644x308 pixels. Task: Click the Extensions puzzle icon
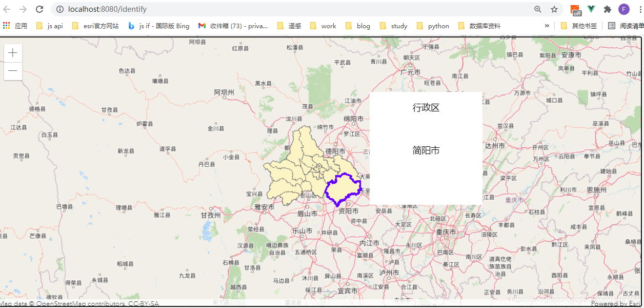pos(607,9)
